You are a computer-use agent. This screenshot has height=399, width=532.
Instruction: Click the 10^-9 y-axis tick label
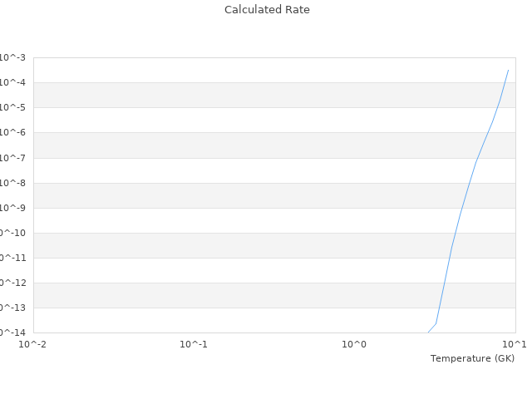pos(12,208)
